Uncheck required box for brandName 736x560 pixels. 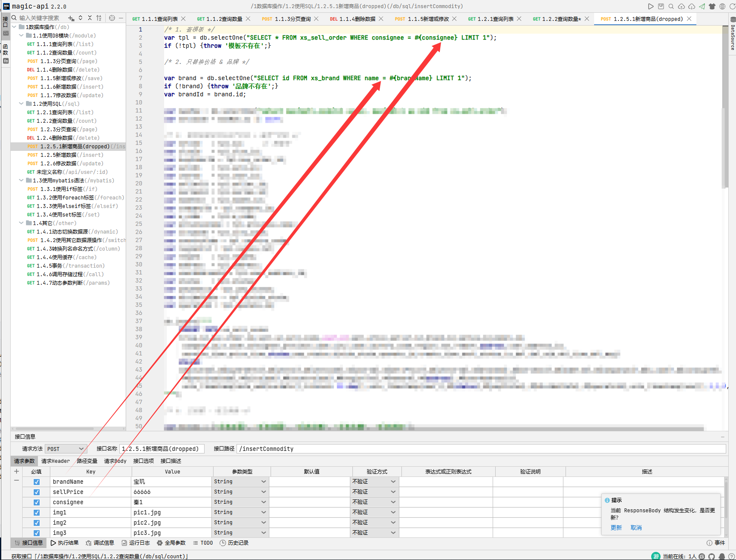pyautogui.click(x=37, y=482)
